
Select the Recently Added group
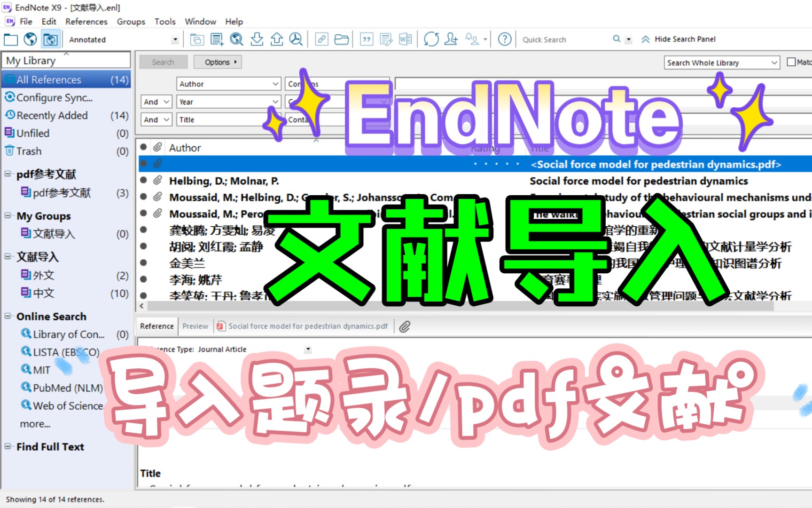pos(66,115)
